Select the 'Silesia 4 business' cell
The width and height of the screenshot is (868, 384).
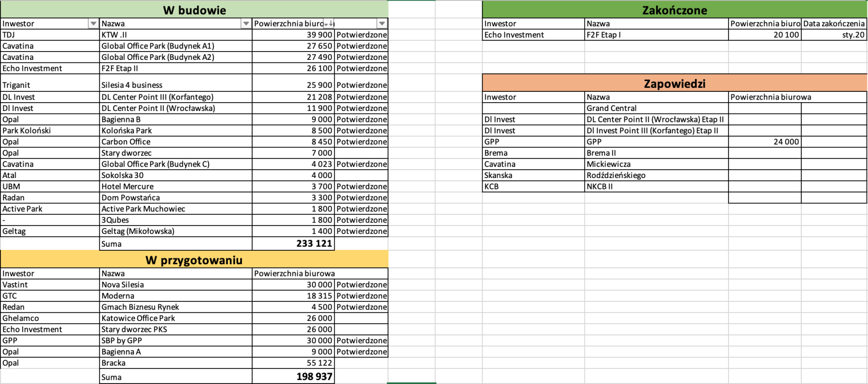click(x=176, y=85)
